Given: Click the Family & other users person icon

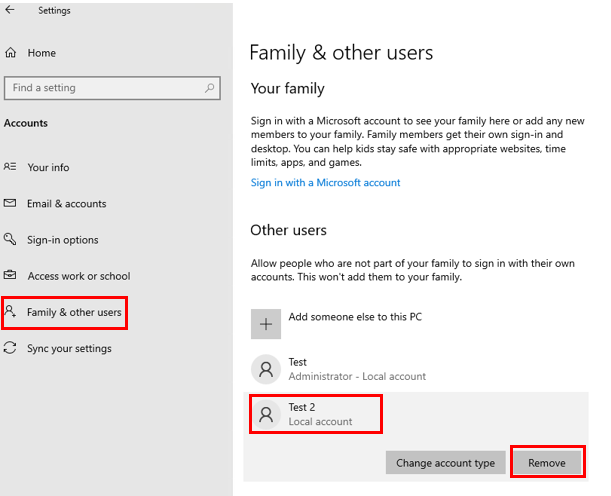Looking at the screenshot, I should (x=10, y=311).
